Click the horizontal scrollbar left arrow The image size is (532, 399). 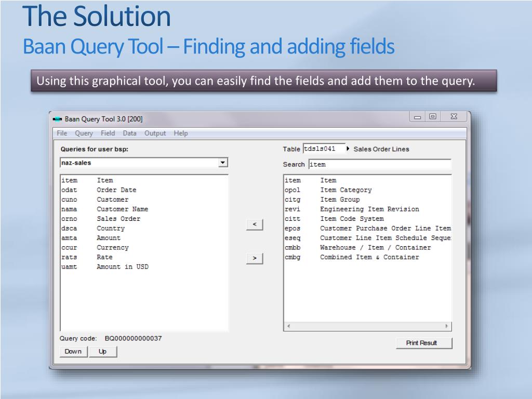(289, 326)
